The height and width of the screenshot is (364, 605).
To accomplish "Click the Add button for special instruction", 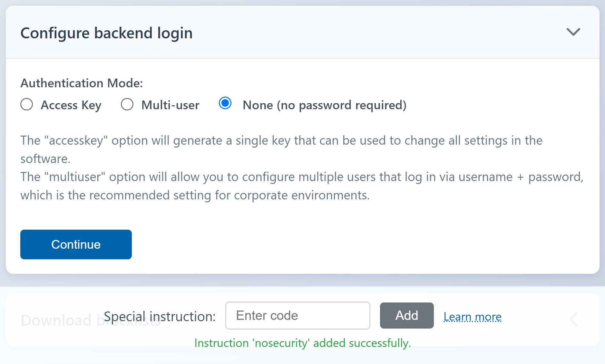I will tap(406, 316).
